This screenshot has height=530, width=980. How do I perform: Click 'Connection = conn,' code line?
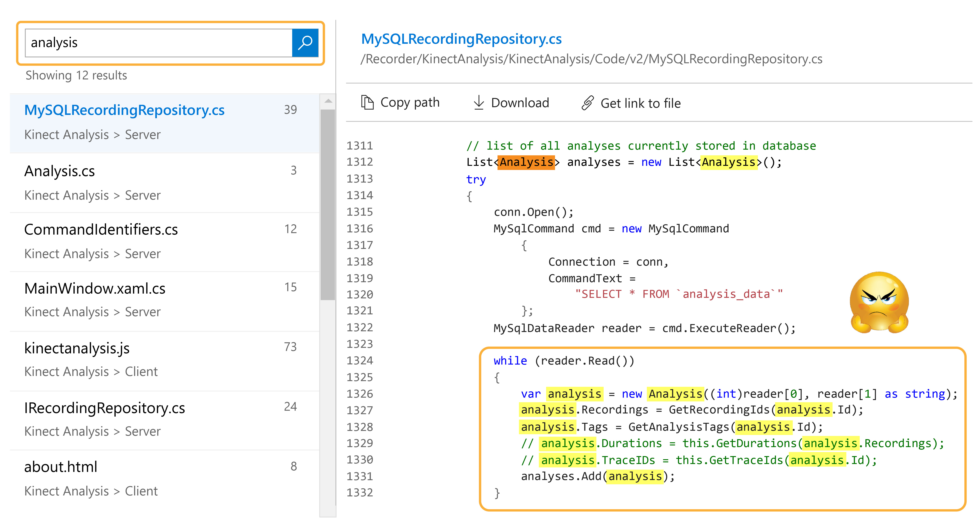(608, 262)
